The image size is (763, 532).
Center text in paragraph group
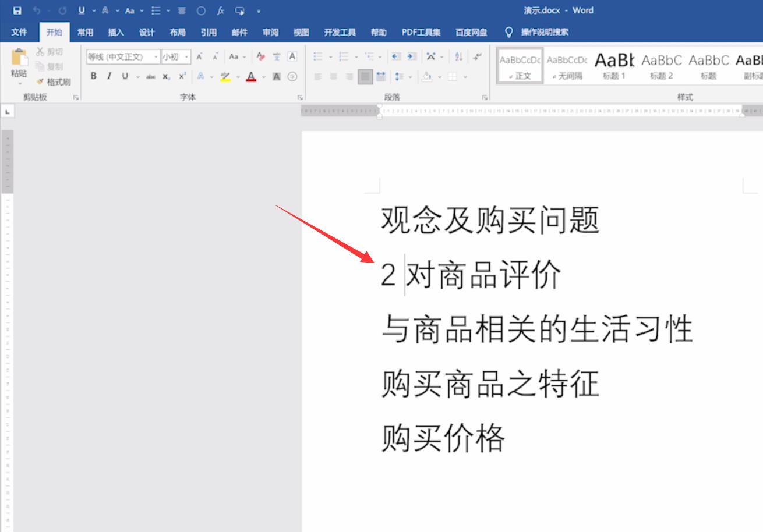(334, 76)
